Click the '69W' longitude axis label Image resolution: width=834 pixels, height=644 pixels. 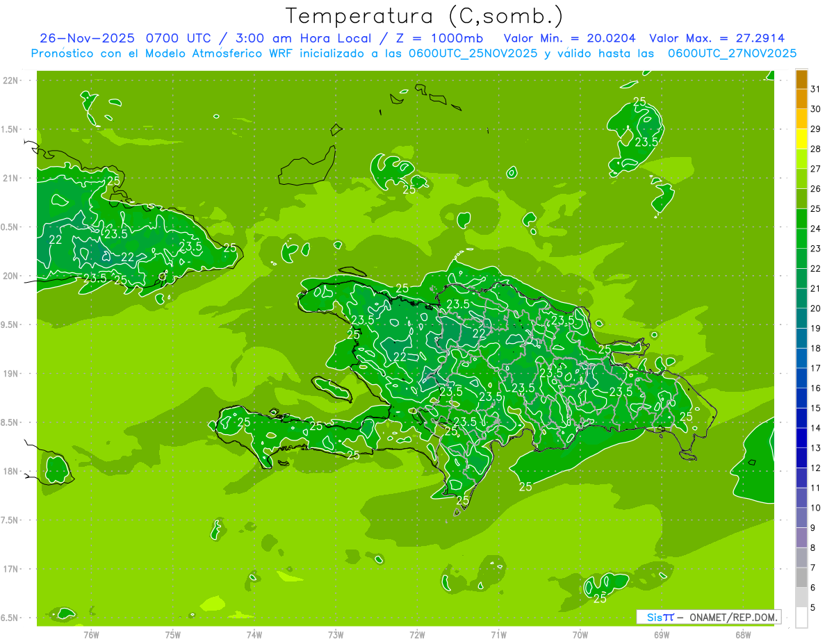[x=662, y=635]
